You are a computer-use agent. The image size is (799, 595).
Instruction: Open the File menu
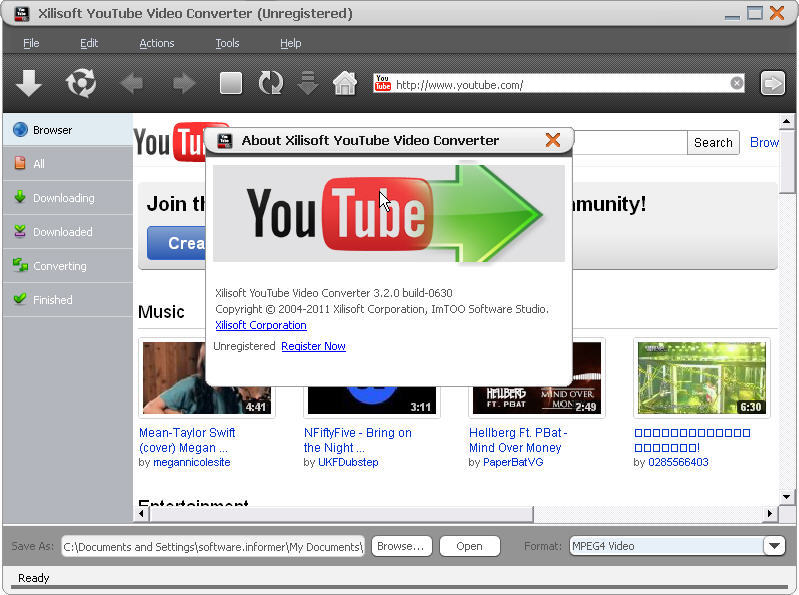(x=31, y=43)
